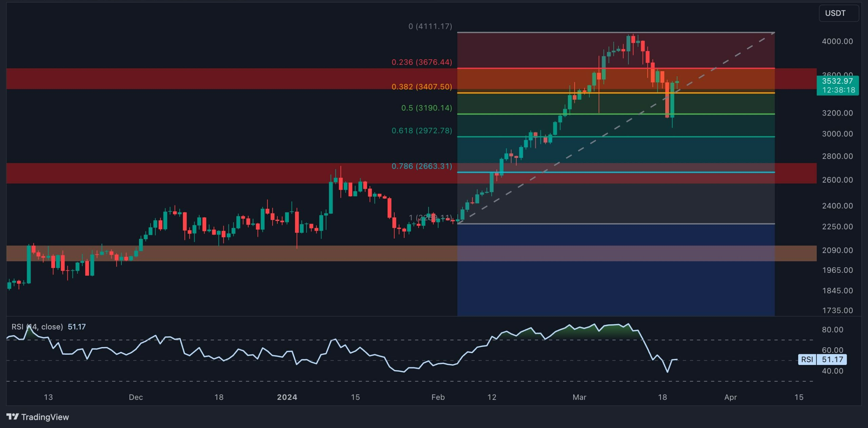Select the current price label 3532.97
This screenshot has height=428, width=868.
[x=837, y=81]
